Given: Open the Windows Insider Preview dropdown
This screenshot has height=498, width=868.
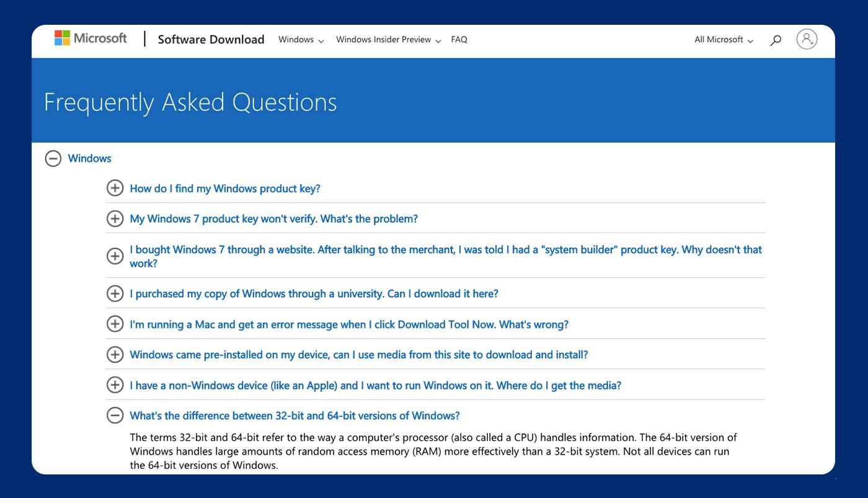Looking at the screenshot, I should [x=389, y=40].
